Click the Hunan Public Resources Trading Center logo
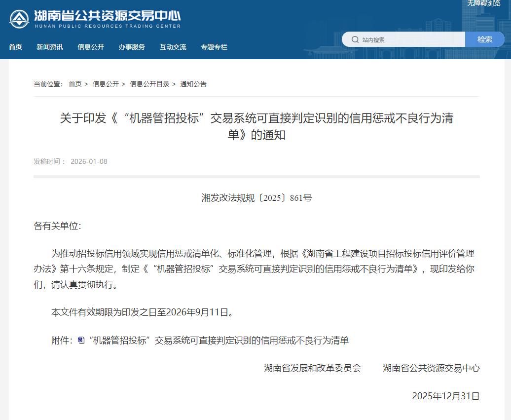The width and height of the screenshot is (511, 420). 19,19
